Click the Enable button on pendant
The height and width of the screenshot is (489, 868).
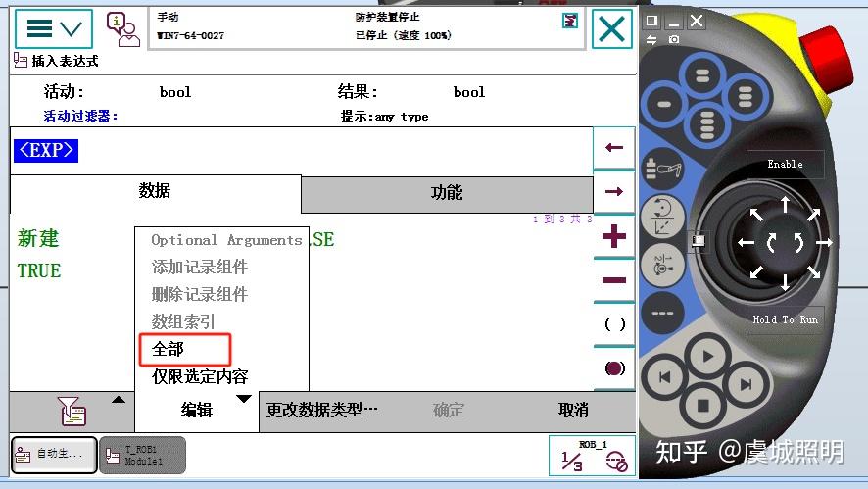785,164
